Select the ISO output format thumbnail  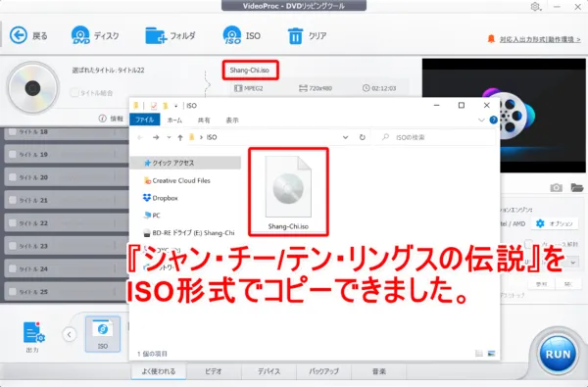(103, 334)
